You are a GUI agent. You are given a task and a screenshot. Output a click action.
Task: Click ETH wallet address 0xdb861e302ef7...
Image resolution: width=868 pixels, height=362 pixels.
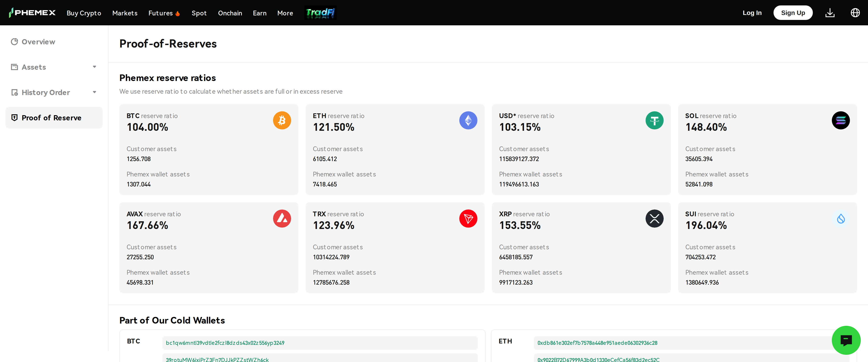click(x=691, y=343)
